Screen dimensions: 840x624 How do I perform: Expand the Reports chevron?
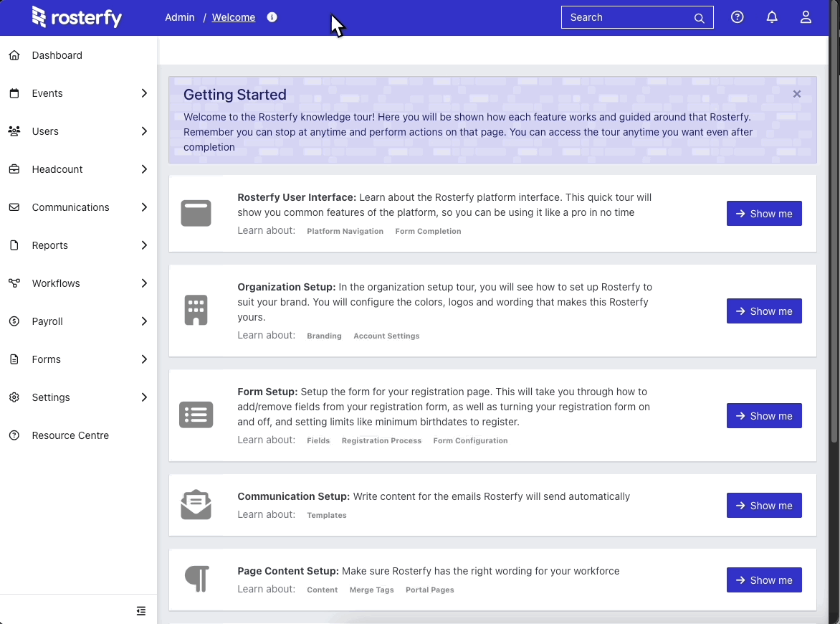click(x=144, y=245)
